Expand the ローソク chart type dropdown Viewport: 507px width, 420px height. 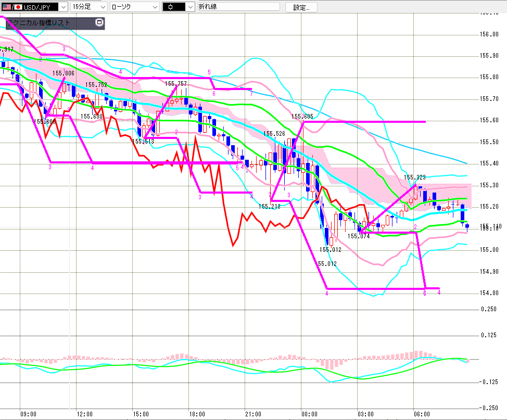click(155, 7)
